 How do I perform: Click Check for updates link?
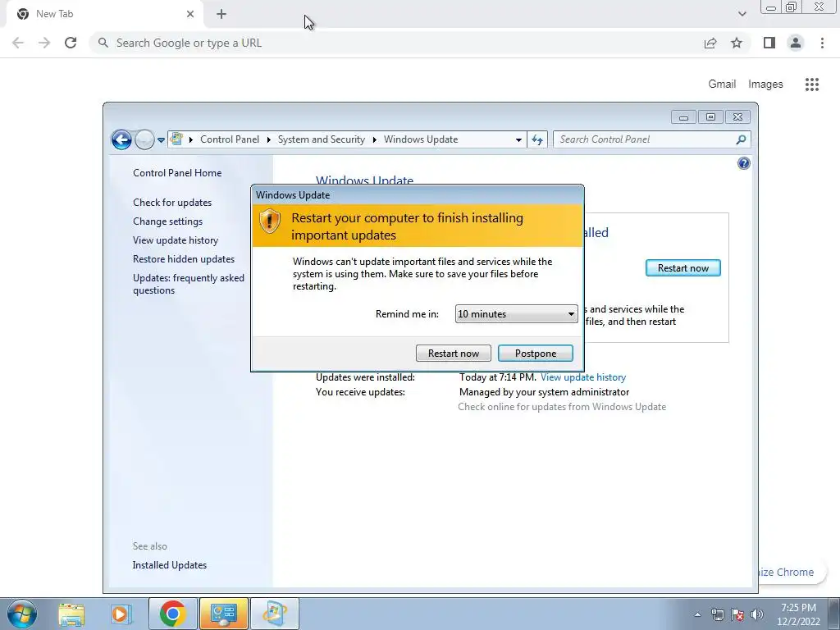point(172,203)
